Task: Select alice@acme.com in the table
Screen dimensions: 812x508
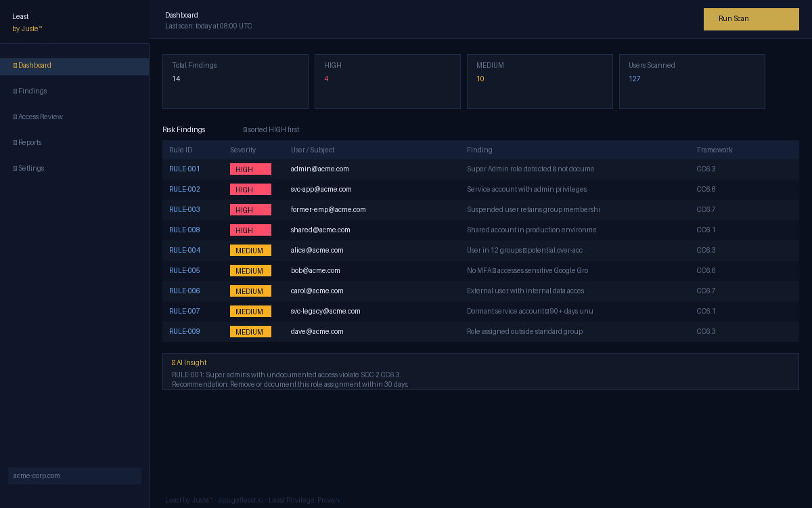Action: (317, 250)
